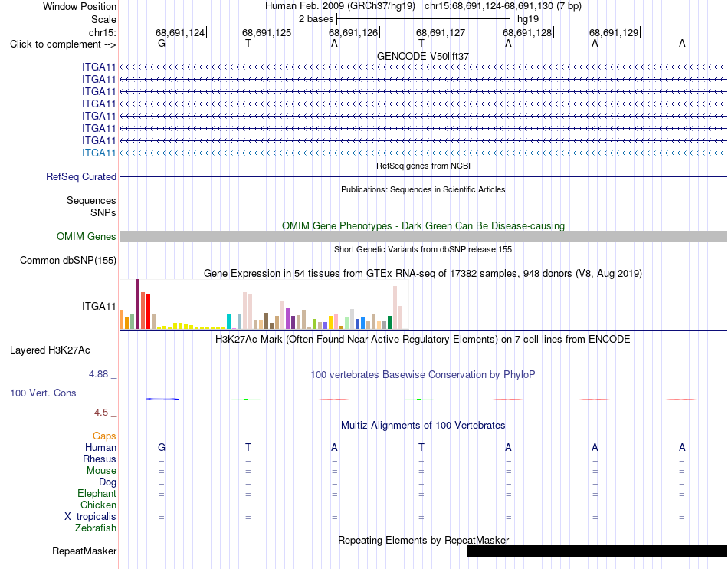Click the 'SNPs' track label

103,212
